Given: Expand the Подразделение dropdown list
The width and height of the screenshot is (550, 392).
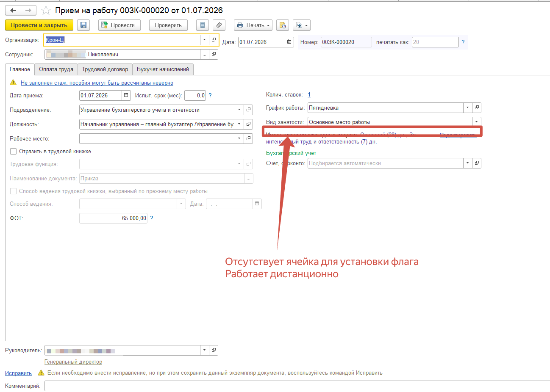Looking at the screenshot, I should pos(239,110).
